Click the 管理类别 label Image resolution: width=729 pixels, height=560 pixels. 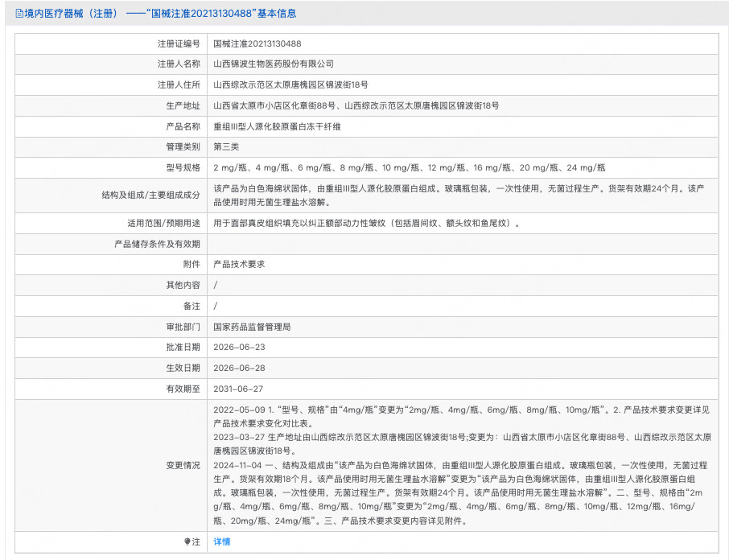click(183, 147)
